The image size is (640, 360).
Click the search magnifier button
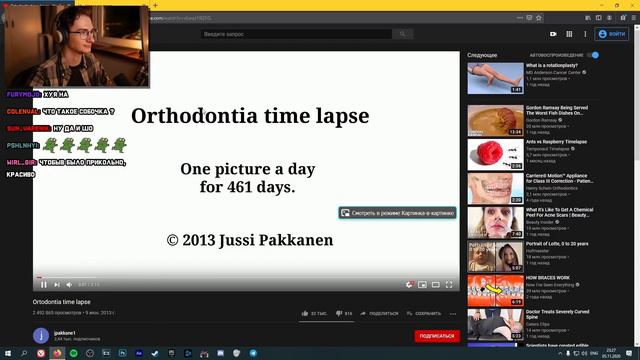click(402, 34)
